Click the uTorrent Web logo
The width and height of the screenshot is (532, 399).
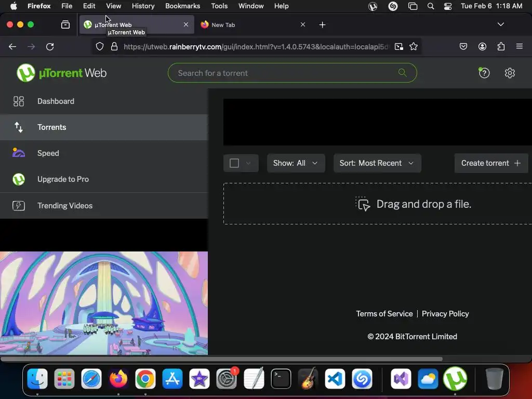pyautogui.click(x=62, y=73)
